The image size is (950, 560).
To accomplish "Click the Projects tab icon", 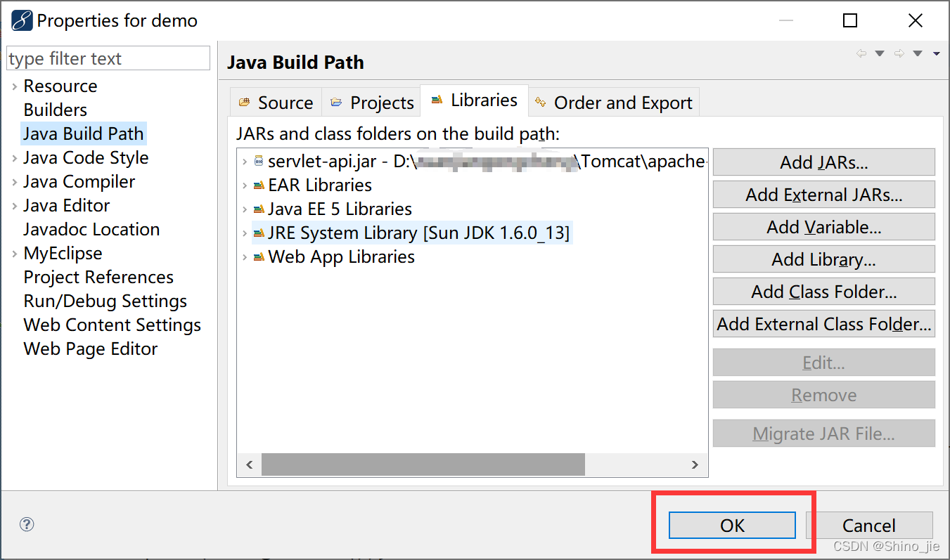I will coord(336,103).
